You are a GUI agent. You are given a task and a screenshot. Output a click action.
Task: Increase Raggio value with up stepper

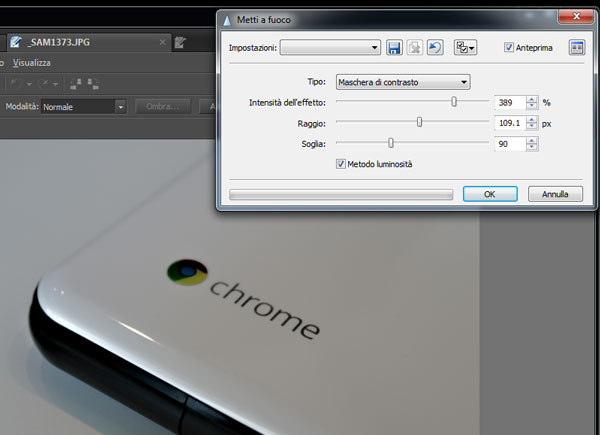532,120
